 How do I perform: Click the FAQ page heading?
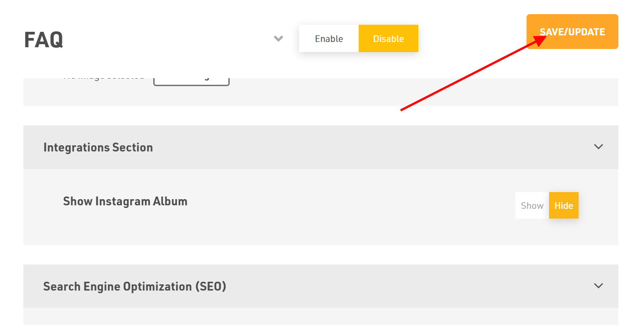43,40
